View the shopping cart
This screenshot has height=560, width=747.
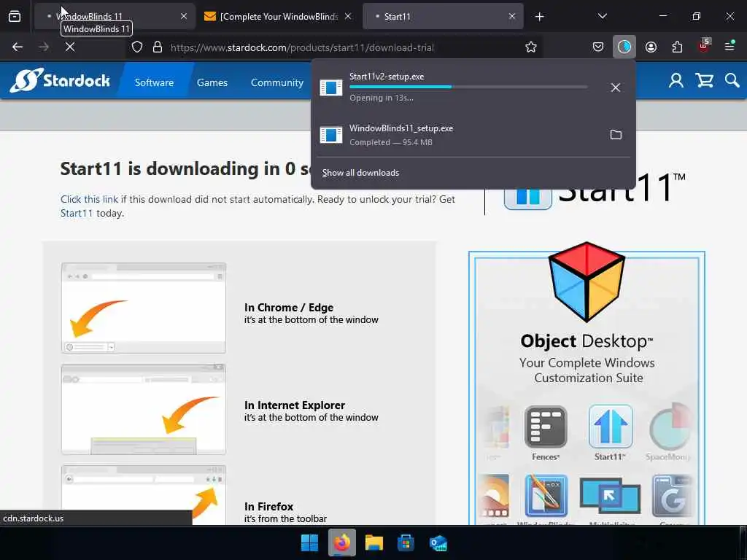coord(704,80)
